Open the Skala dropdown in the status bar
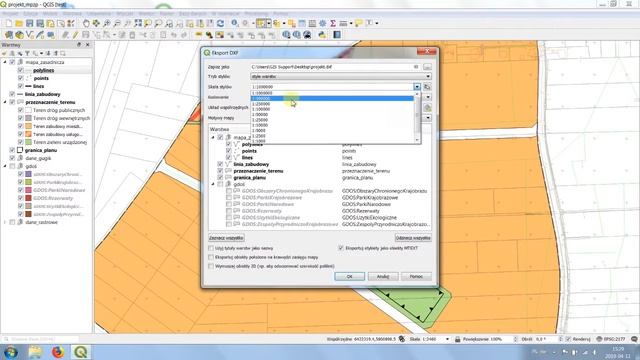Viewport: 640px width, 360px height. point(447,339)
